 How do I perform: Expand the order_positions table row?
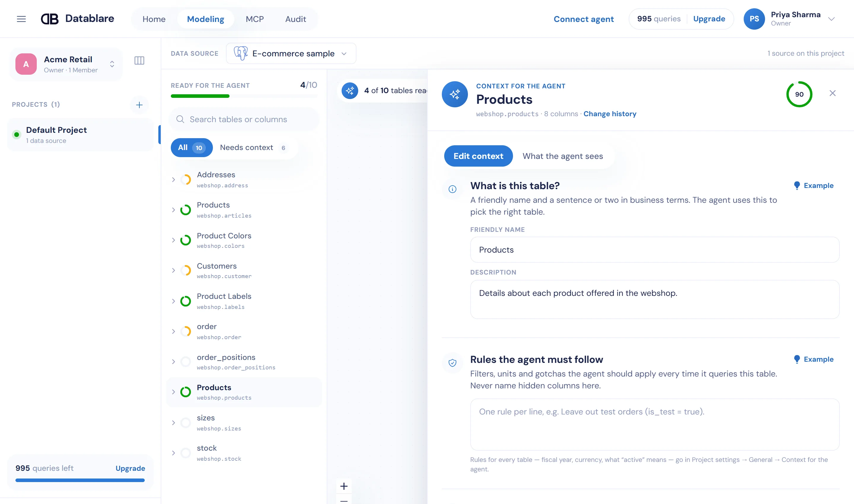tap(173, 362)
